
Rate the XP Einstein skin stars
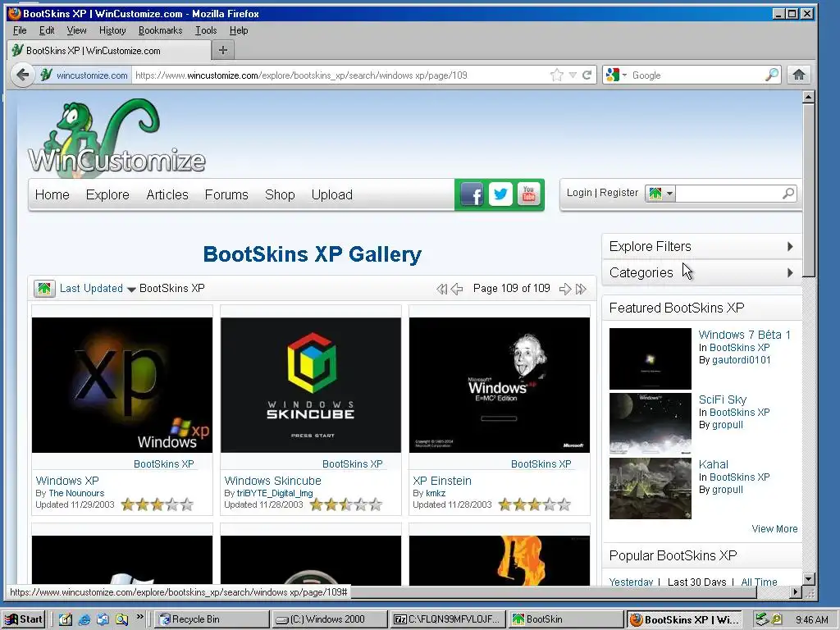click(534, 504)
